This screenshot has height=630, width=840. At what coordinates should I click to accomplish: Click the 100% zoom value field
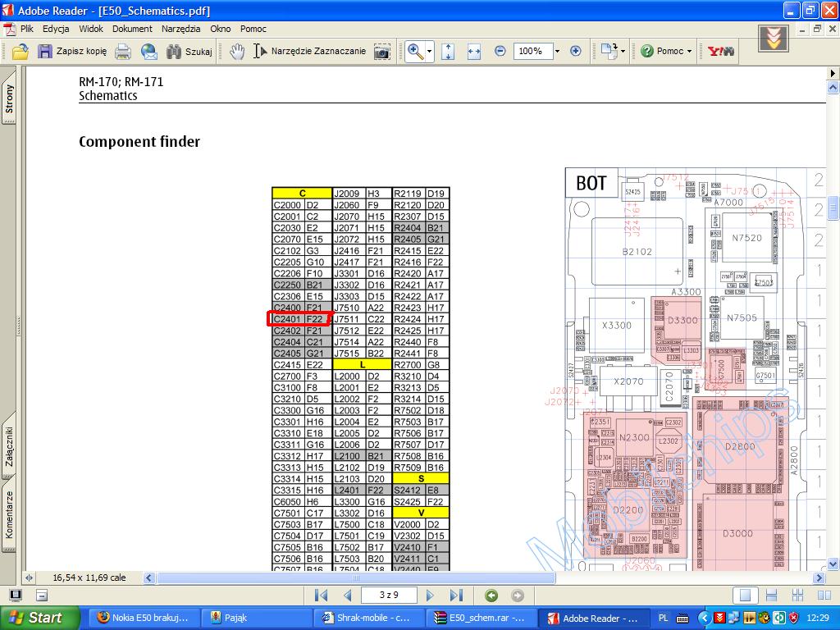pyautogui.click(x=533, y=52)
